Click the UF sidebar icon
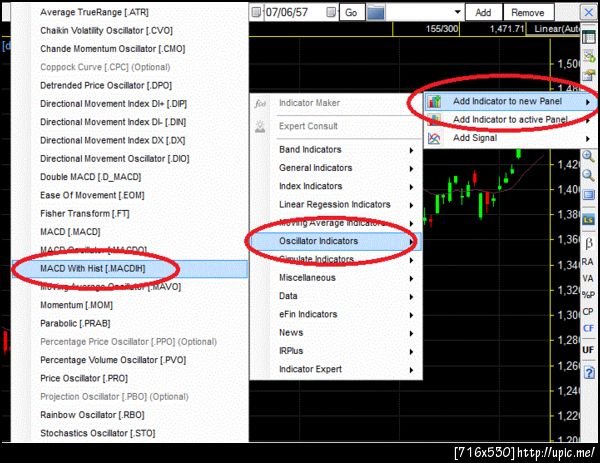The height and width of the screenshot is (463, 600). pos(588,350)
